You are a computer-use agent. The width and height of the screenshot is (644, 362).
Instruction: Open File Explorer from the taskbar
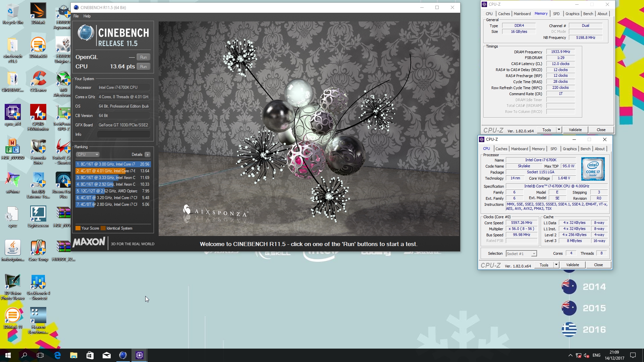pos(74,355)
